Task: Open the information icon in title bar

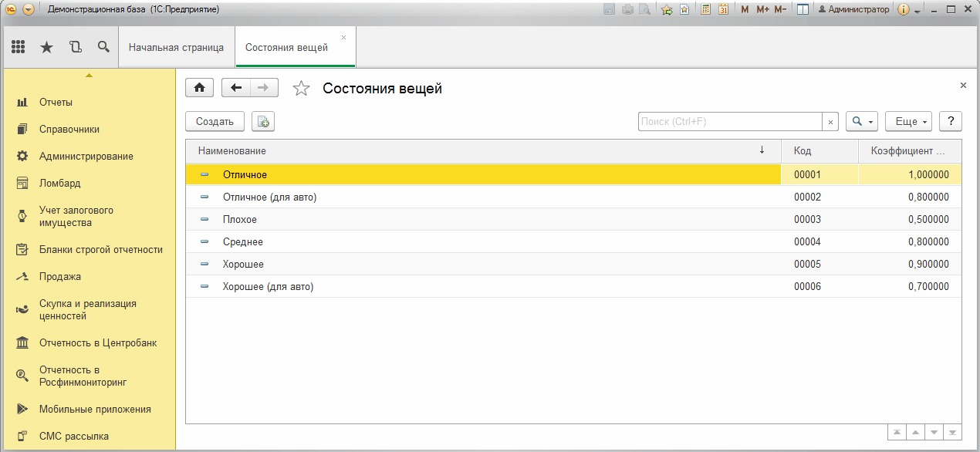Action: tap(904, 10)
